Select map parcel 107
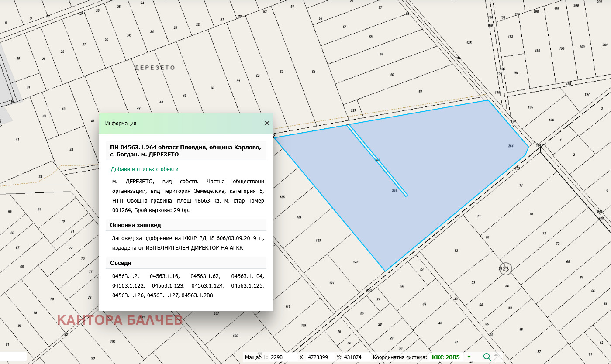This screenshot has height=364, width=611. (x=216, y=314)
